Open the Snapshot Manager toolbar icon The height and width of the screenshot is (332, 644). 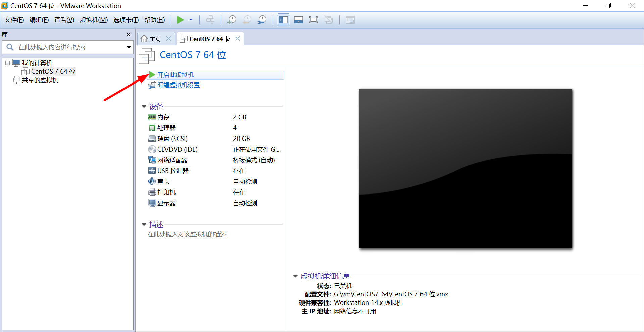pyautogui.click(x=262, y=20)
